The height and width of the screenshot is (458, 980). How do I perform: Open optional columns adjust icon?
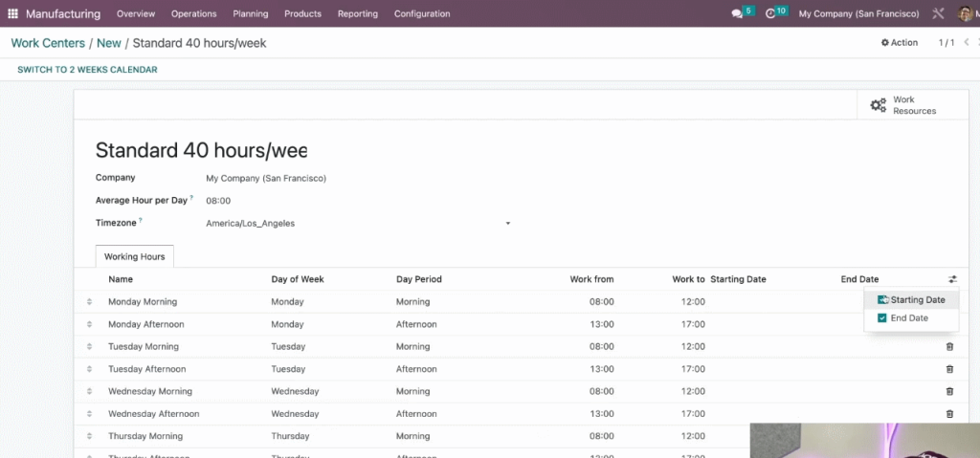(x=952, y=279)
